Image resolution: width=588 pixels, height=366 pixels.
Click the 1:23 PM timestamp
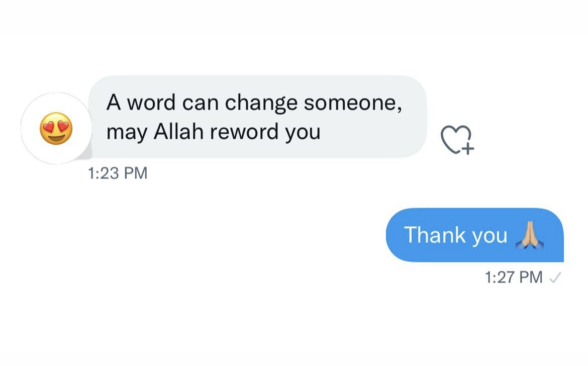click(x=118, y=173)
